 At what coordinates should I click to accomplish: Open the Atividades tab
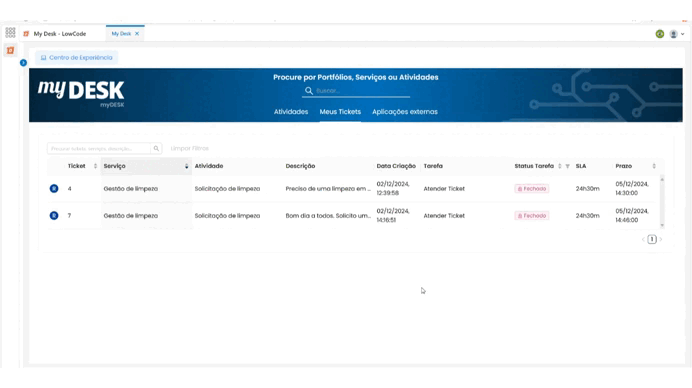[291, 112]
